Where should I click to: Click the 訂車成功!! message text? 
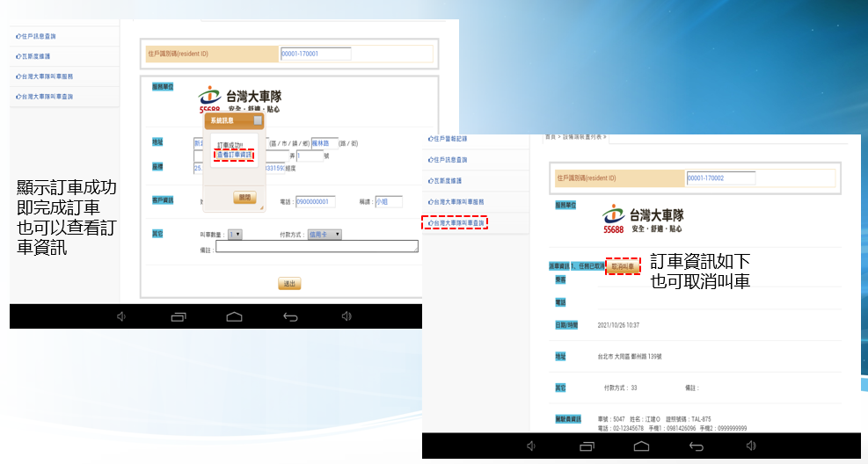(x=230, y=146)
